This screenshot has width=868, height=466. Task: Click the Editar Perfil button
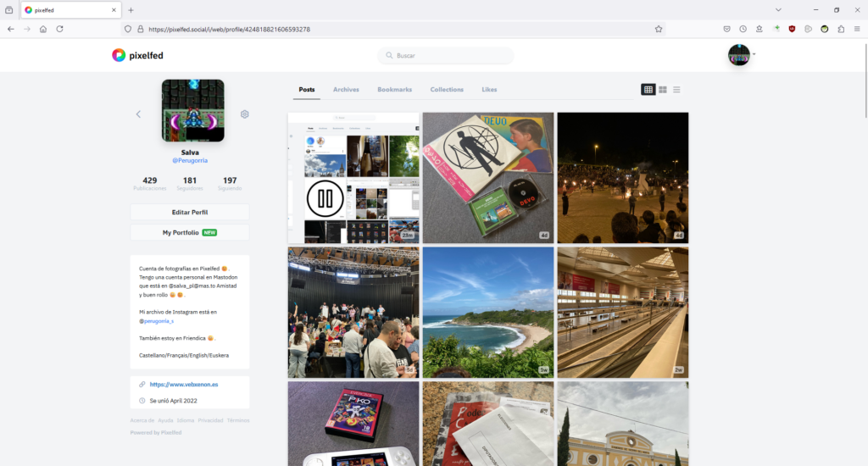pos(190,212)
